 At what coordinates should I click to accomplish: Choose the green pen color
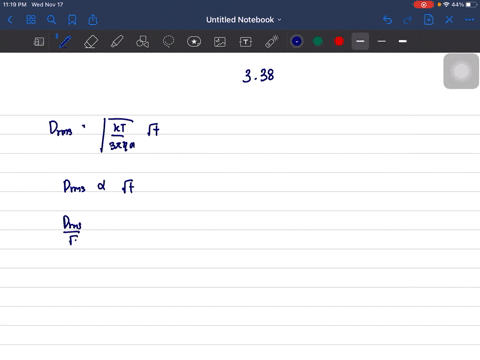(318, 41)
